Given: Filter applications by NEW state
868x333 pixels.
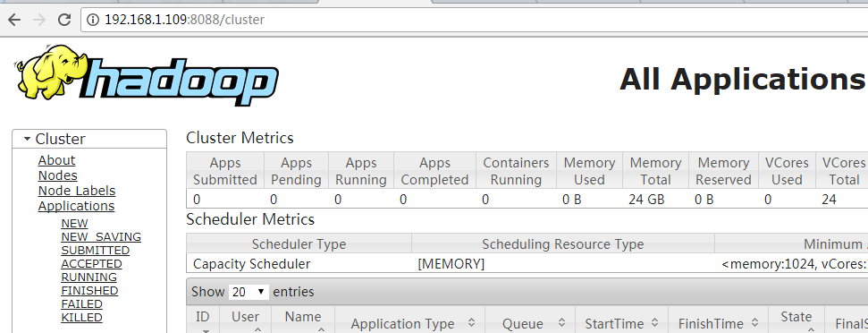Looking at the screenshot, I should pyautogui.click(x=75, y=223).
